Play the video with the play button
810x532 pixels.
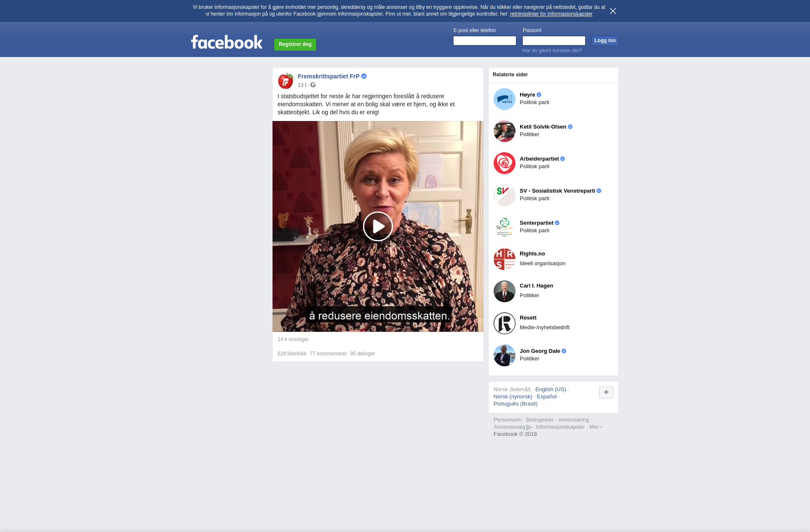378,226
